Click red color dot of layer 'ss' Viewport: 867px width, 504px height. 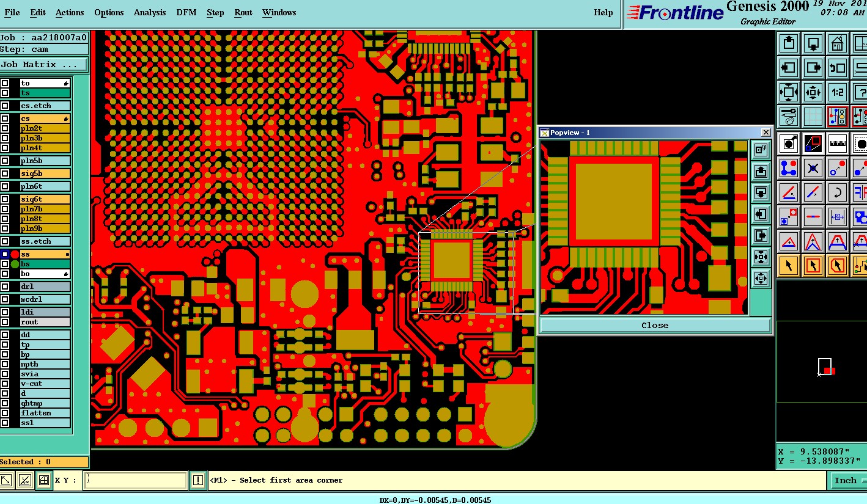click(15, 254)
